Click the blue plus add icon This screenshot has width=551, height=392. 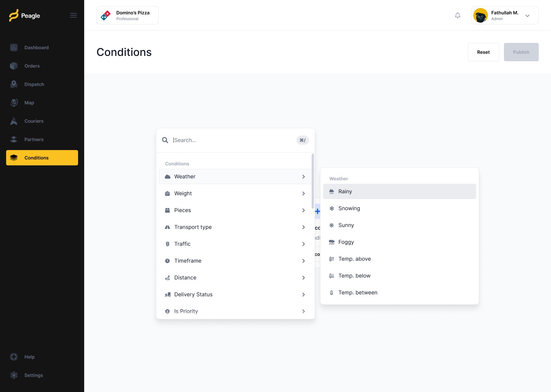(317, 211)
